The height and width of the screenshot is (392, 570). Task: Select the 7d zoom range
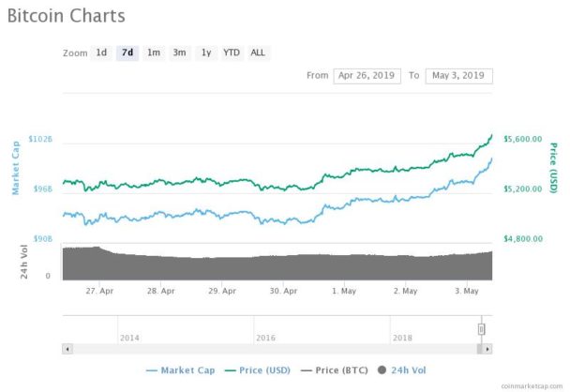[x=127, y=53]
